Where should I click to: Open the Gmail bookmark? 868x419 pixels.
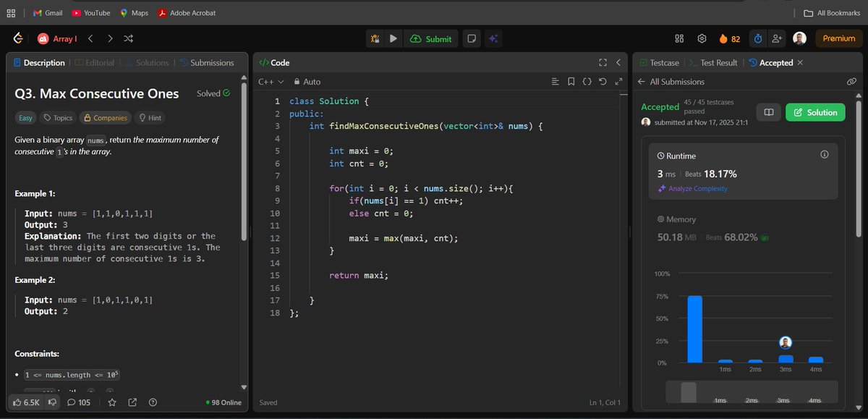pyautogui.click(x=47, y=13)
